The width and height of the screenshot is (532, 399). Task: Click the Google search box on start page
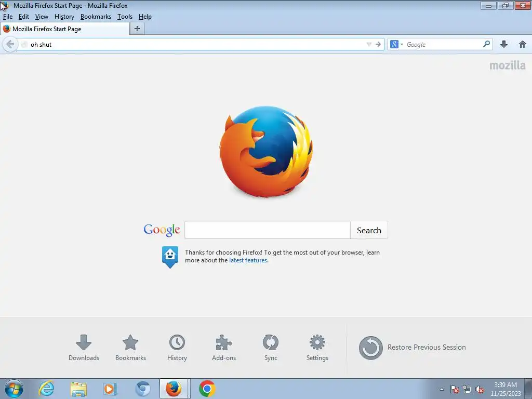268,230
